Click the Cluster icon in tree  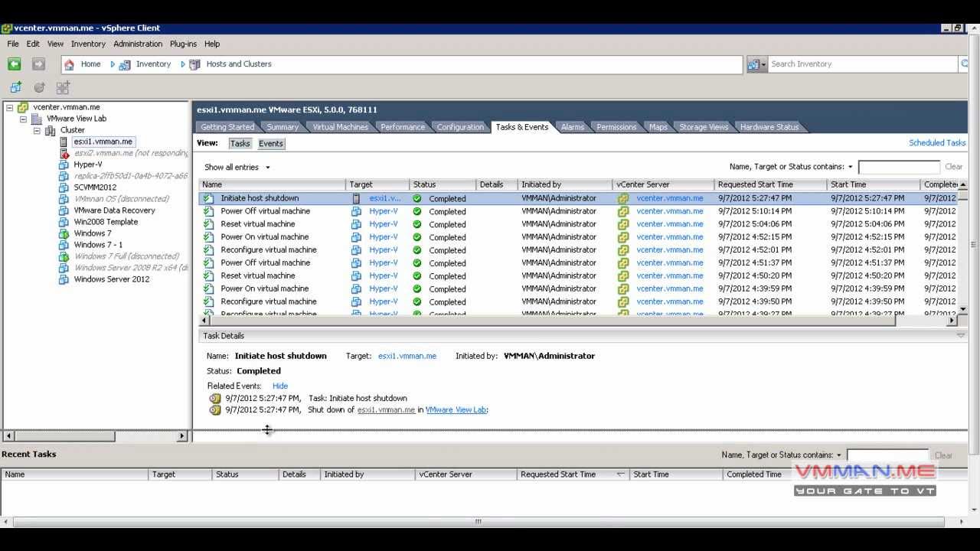50,131
